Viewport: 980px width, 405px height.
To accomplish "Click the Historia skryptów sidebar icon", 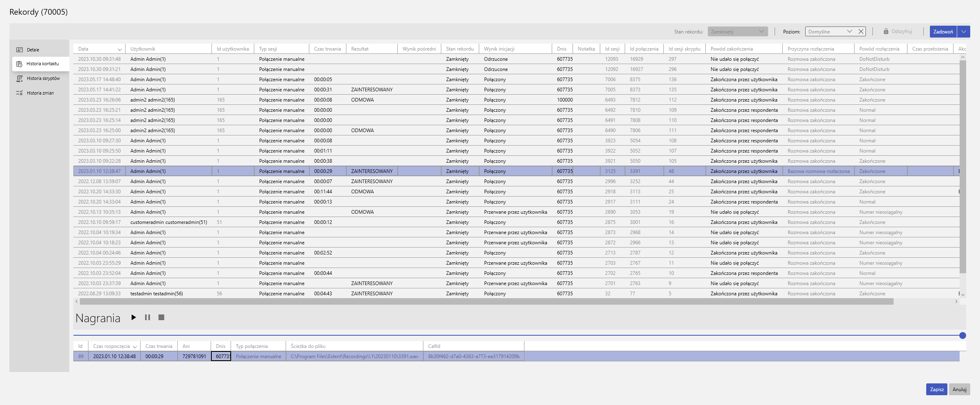I will point(20,78).
